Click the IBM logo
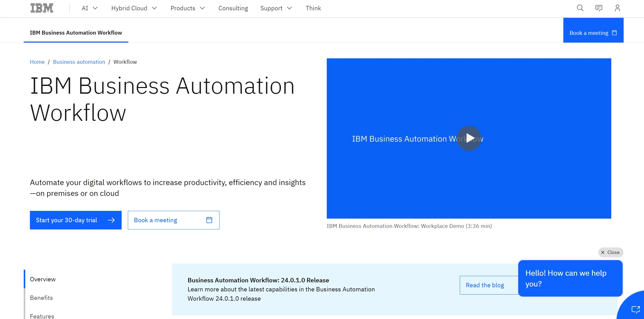The width and height of the screenshot is (644, 319). tap(41, 7)
